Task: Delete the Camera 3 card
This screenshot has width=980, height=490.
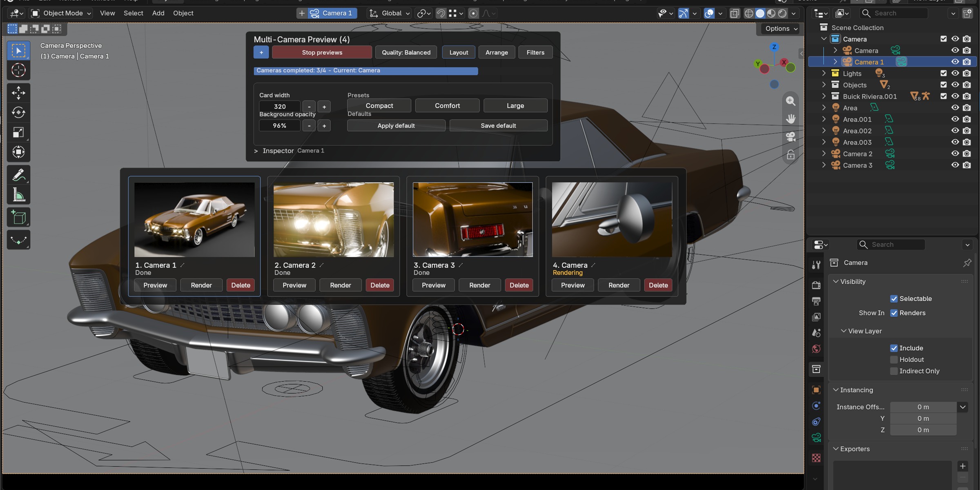Action: pos(519,285)
